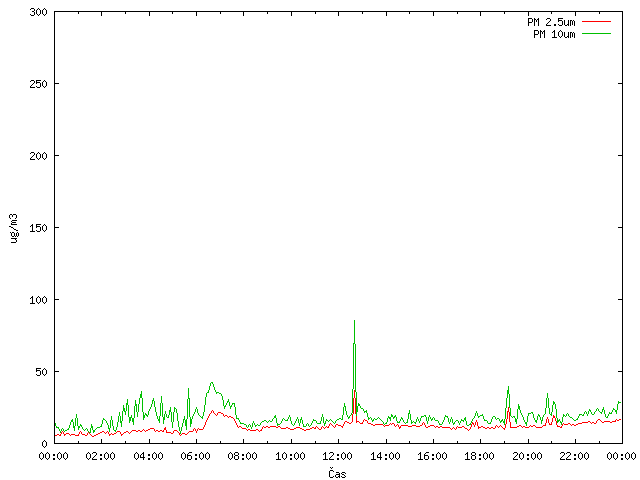
Task: Click the 02:00 time label
Action: coord(101,456)
